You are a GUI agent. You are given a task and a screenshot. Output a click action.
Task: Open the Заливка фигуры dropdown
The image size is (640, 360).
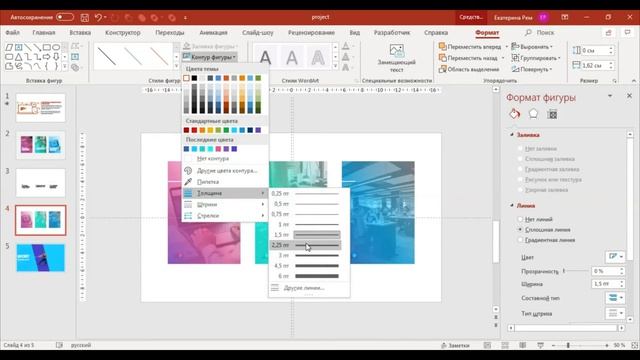210,47
